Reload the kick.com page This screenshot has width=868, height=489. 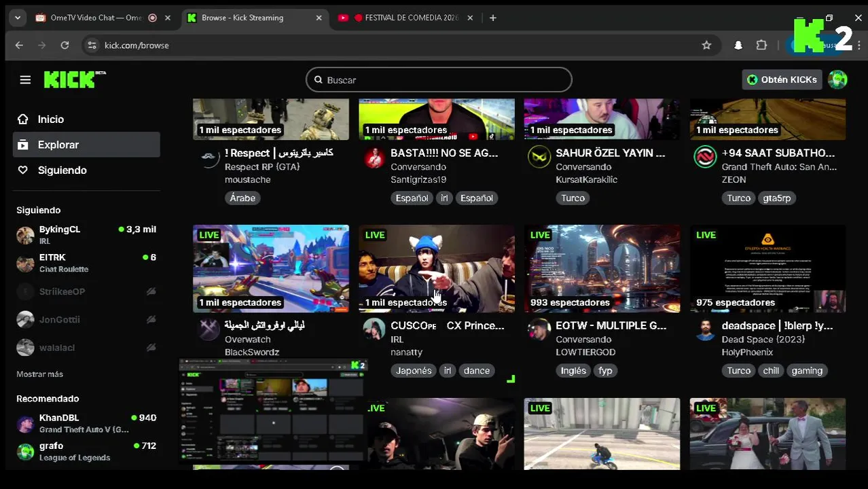[x=65, y=45]
